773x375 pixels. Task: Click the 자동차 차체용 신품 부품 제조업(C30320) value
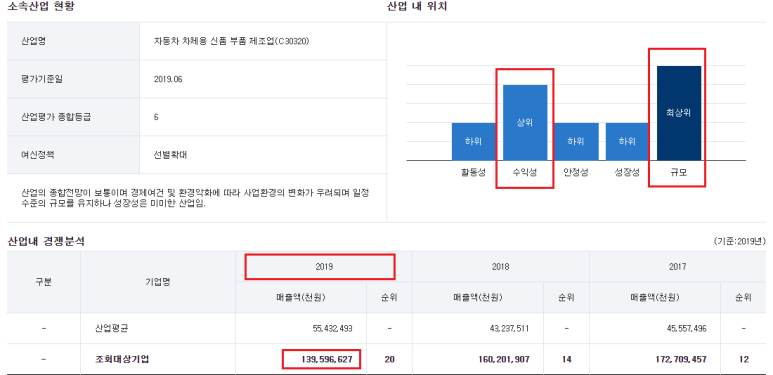[231, 41]
